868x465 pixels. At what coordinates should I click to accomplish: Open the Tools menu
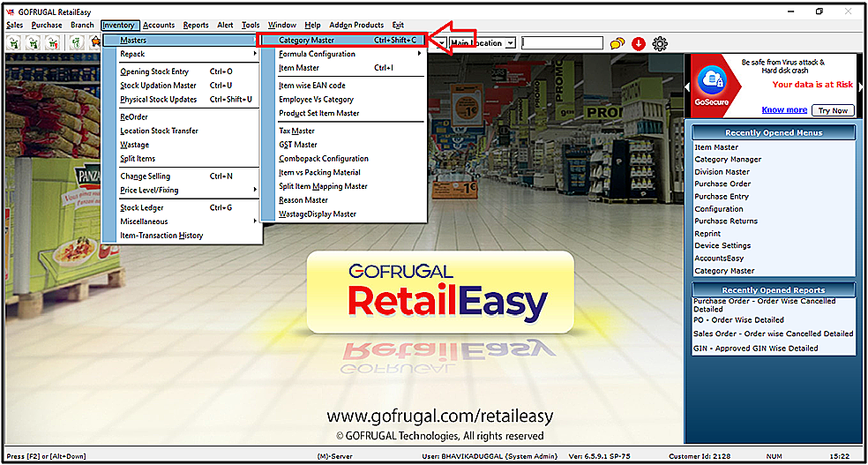click(x=251, y=25)
